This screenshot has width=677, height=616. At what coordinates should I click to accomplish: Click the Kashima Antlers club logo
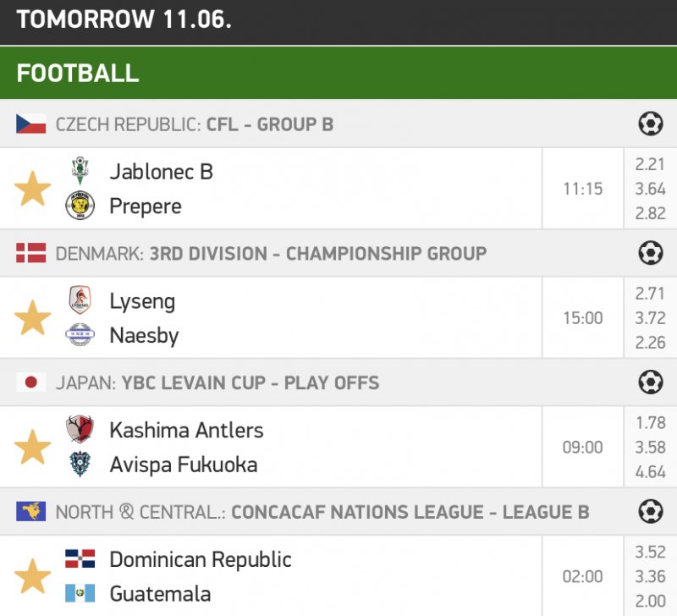80,430
